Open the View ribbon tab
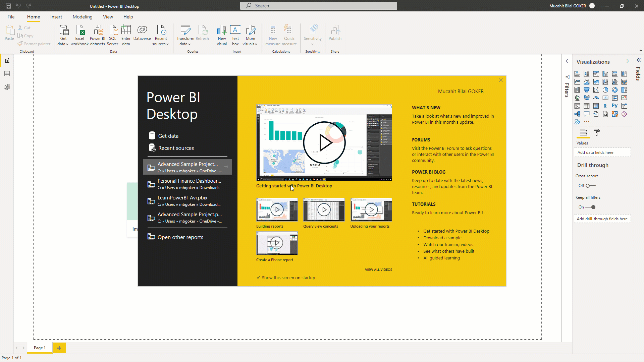Viewport: 644px width, 362px height. tap(108, 17)
